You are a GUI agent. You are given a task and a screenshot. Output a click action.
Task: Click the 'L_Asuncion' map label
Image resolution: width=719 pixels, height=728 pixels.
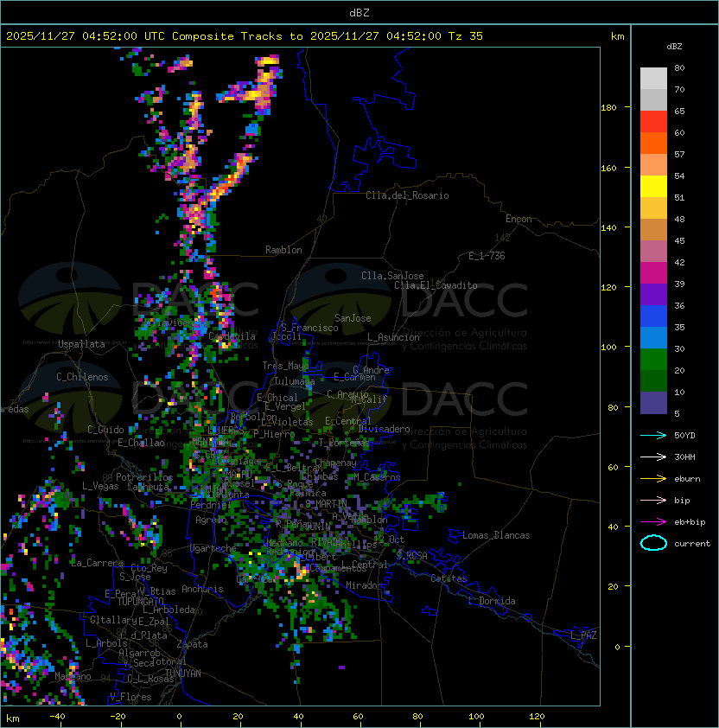coord(393,337)
